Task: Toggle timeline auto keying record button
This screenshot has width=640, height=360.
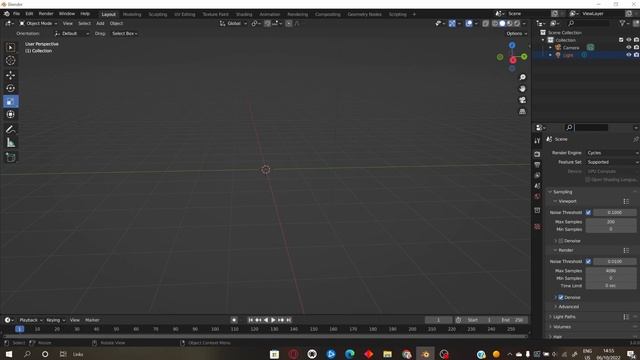Action: [x=234, y=320]
